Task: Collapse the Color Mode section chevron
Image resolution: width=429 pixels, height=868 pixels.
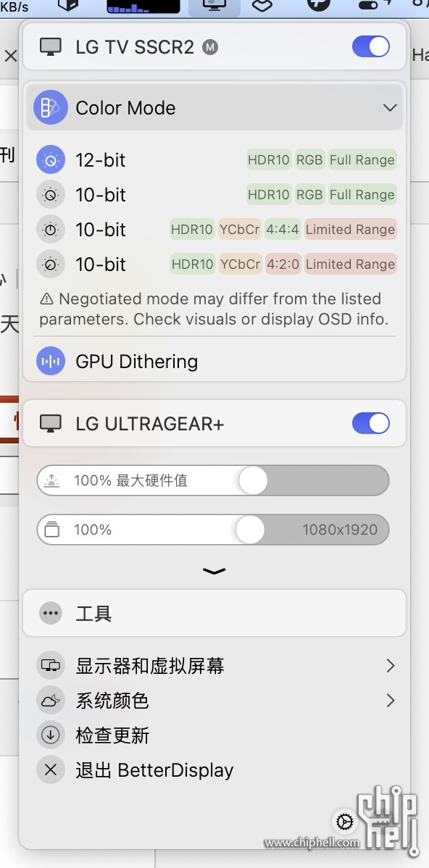Action: pos(390,107)
